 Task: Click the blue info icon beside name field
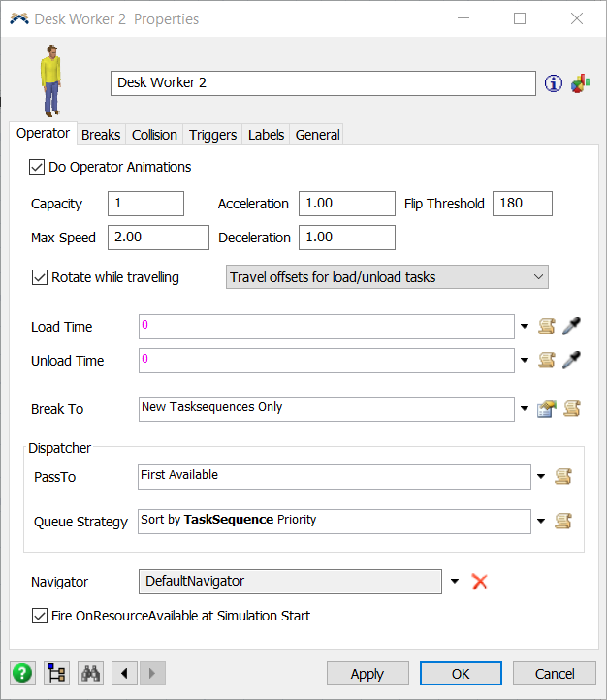554,83
